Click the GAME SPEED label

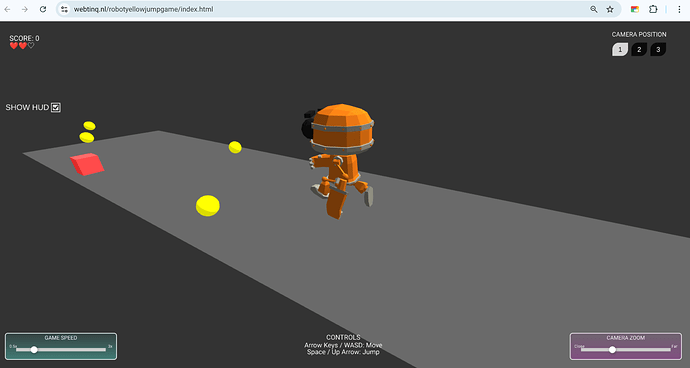[x=61, y=338]
